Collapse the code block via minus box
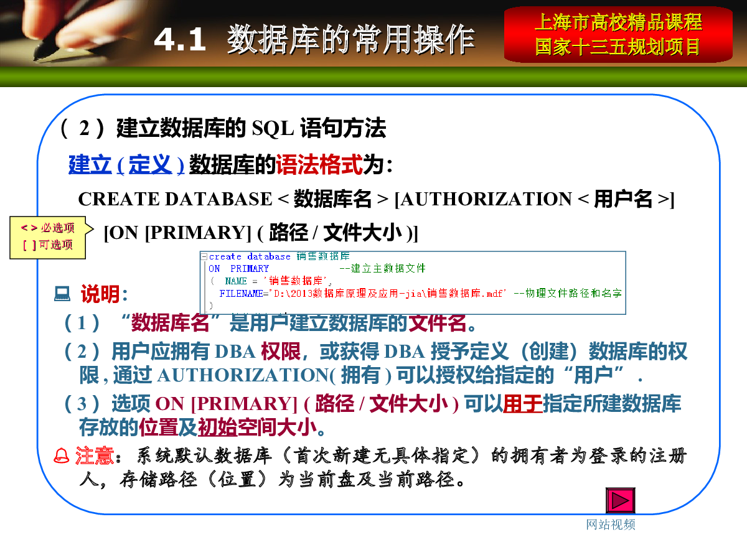Image resolution: width=747 pixels, height=560 pixels. click(204, 256)
